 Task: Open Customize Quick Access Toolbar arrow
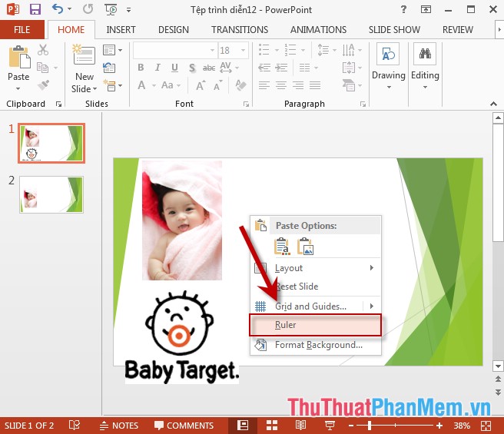pyautogui.click(x=128, y=10)
